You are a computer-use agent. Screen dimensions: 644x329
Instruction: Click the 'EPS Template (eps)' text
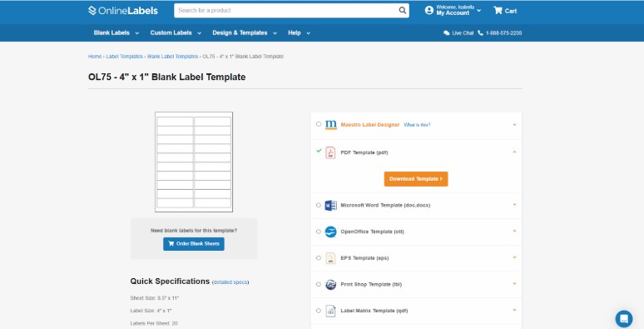point(364,258)
